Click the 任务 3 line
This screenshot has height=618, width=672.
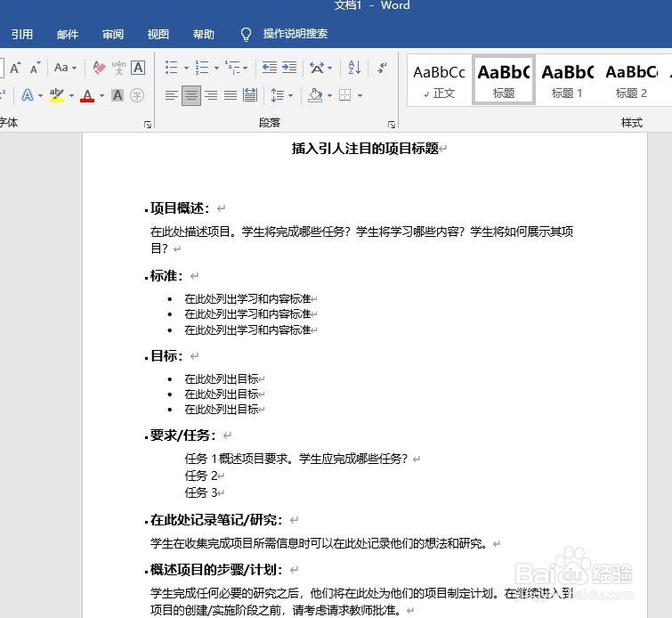201,492
